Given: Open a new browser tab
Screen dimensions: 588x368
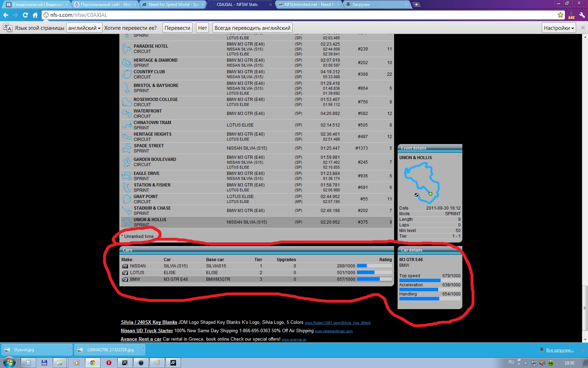Looking at the screenshot, I should pos(416,5).
